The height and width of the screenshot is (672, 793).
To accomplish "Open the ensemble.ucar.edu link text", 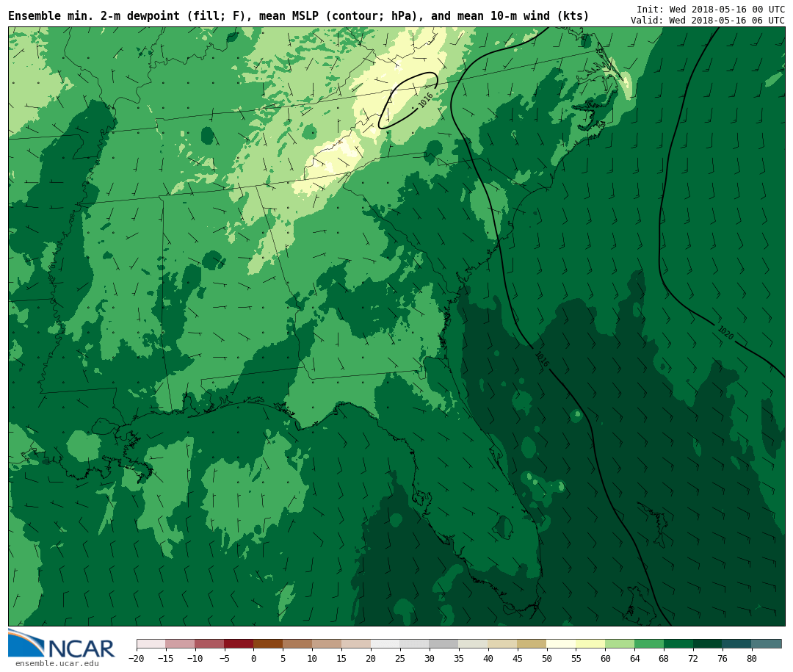I will (57, 664).
